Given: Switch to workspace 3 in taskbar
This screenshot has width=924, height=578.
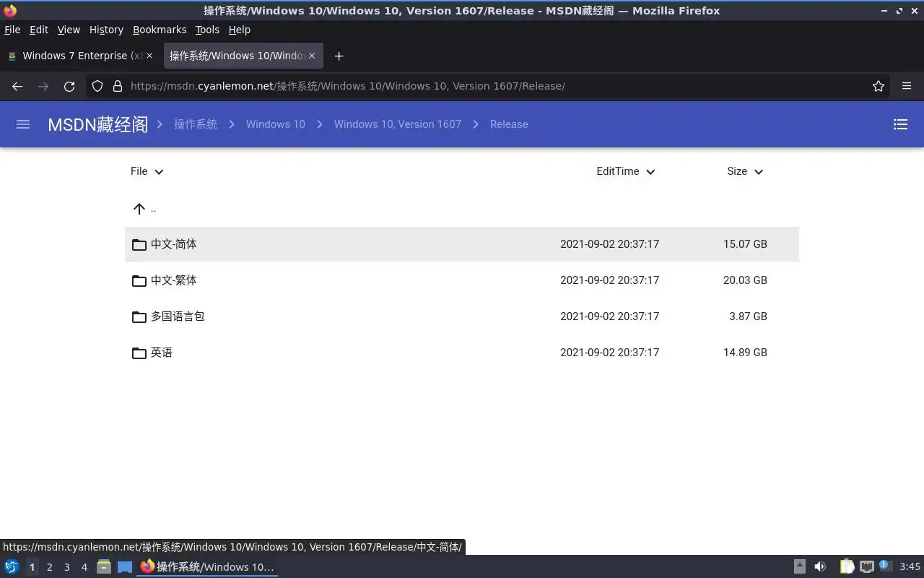Looking at the screenshot, I should tap(67, 567).
